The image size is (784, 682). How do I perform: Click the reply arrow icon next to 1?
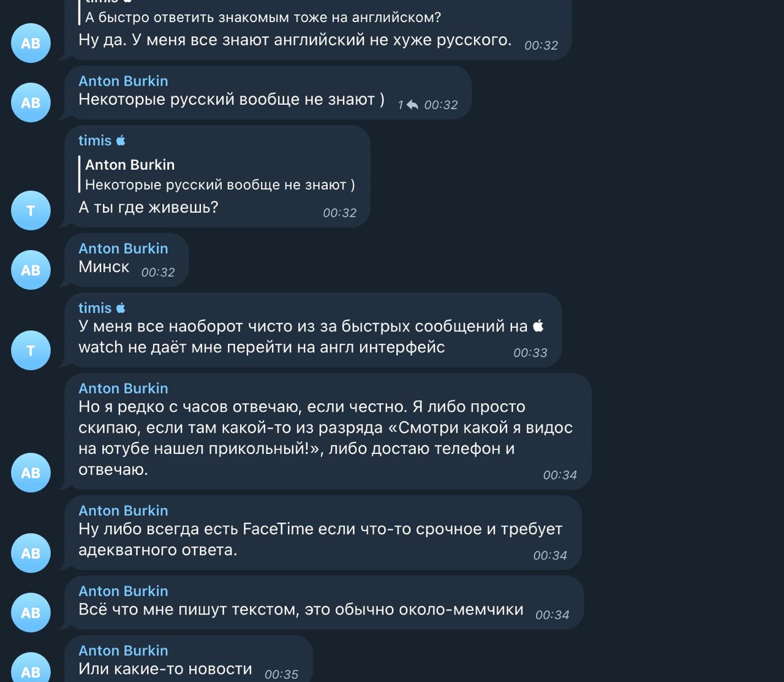412,105
